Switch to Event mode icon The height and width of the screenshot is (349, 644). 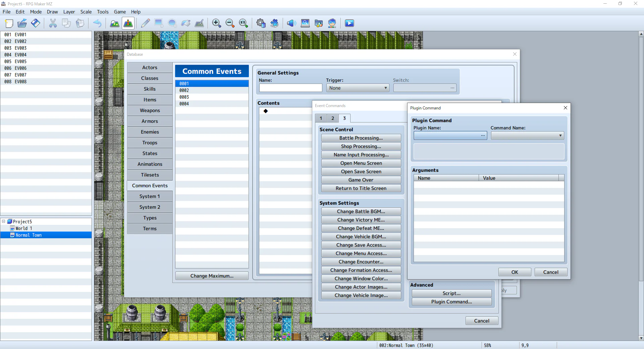coord(128,23)
